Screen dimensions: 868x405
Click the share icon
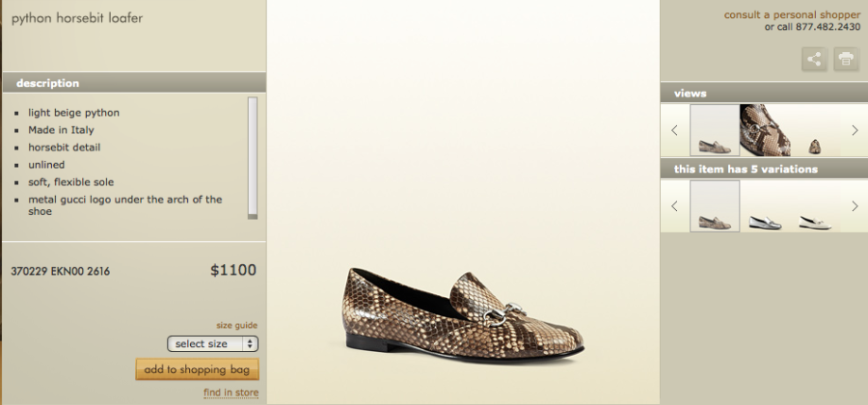point(815,59)
